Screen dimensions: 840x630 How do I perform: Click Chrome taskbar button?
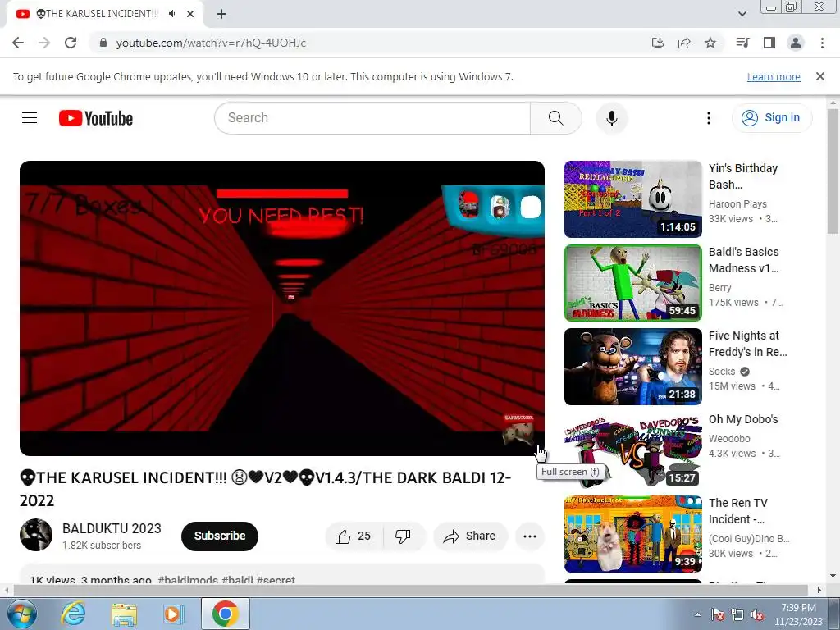pyautogui.click(x=225, y=614)
